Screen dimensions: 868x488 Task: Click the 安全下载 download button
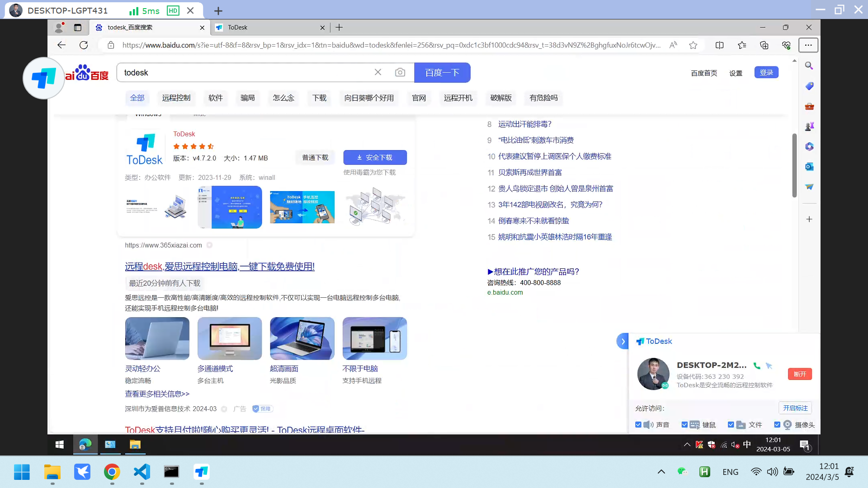(375, 158)
